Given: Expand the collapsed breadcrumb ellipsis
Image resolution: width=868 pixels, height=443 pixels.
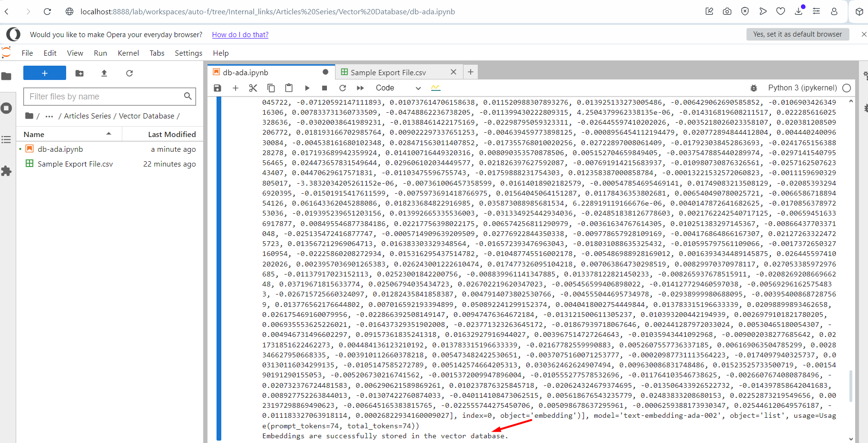Looking at the screenshot, I should [49, 116].
